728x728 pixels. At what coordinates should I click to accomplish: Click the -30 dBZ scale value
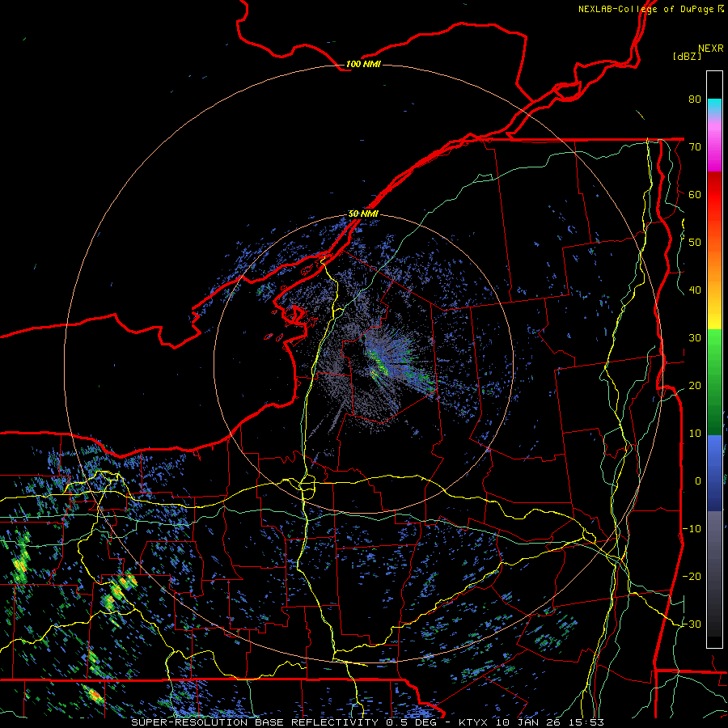coord(692,624)
